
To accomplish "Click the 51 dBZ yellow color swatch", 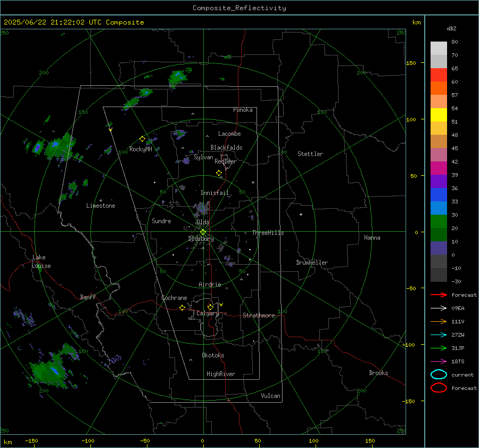I will (439, 115).
